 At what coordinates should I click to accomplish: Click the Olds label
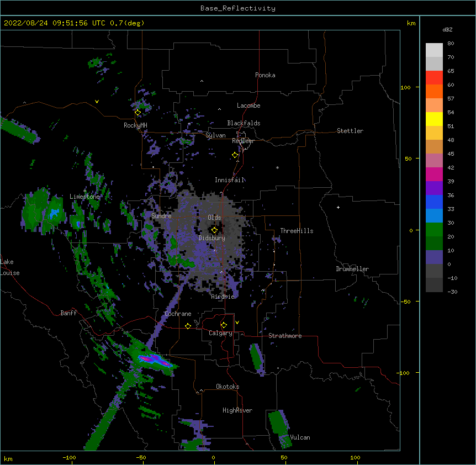point(214,218)
